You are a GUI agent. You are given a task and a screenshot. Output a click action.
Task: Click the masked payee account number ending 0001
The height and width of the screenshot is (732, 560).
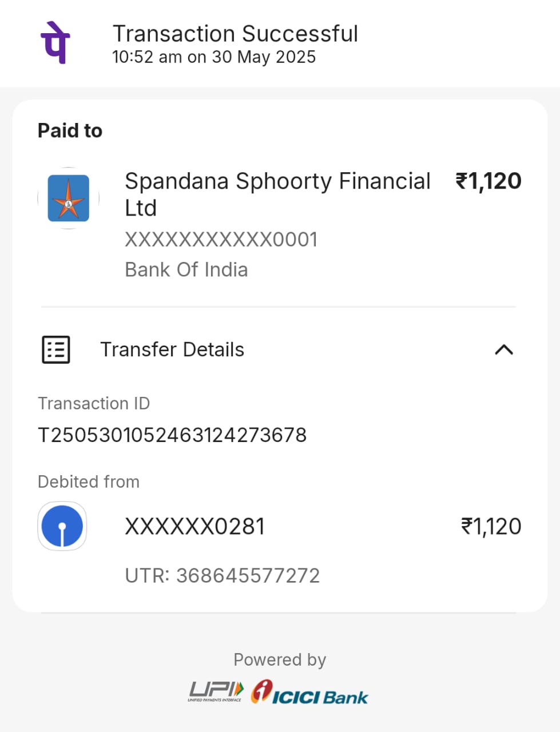click(221, 240)
